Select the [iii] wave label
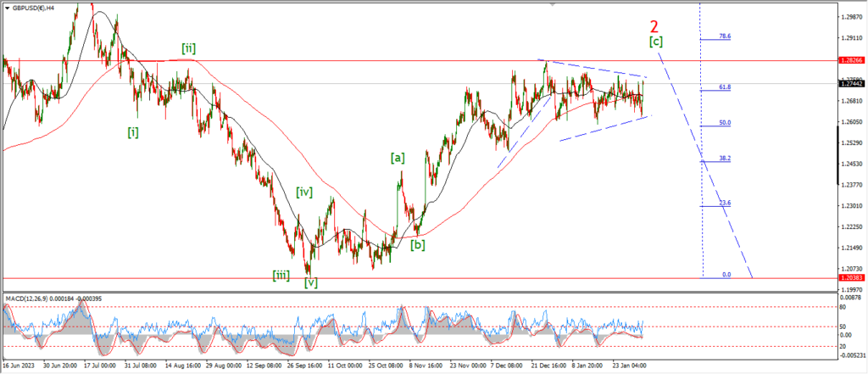The width and height of the screenshot is (868, 374). (x=281, y=275)
